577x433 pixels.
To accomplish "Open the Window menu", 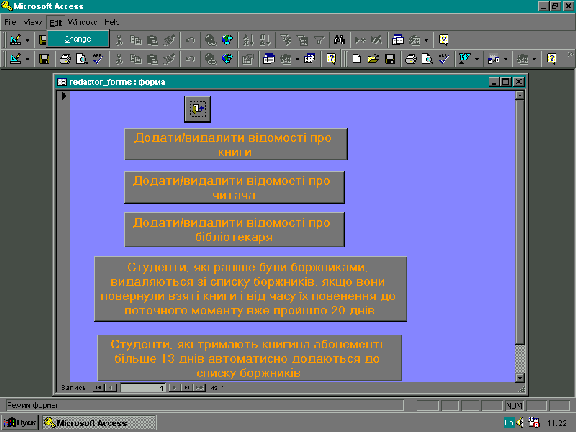I will click(x=82, y=22).
